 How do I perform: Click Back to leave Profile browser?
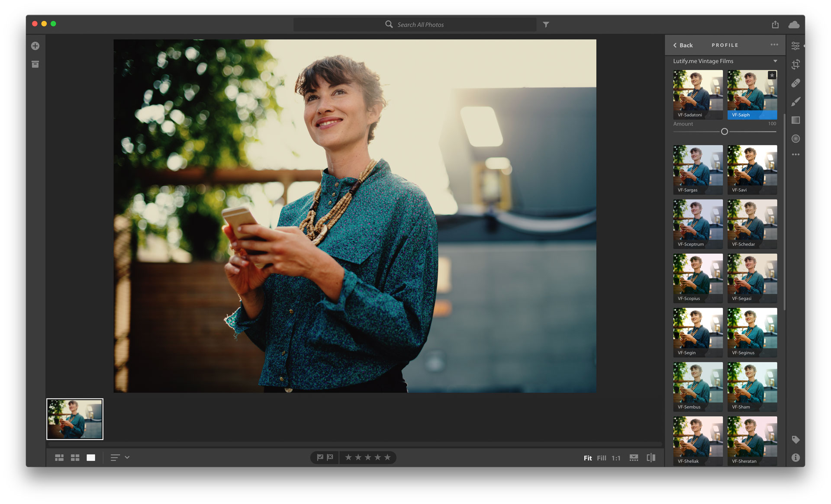click(x=683, y=45)
